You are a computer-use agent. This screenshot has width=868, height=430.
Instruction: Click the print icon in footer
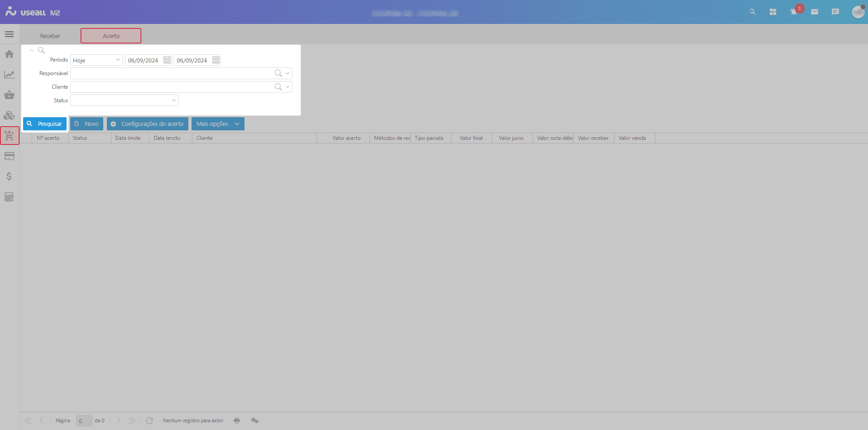click(x=237, y=420)
